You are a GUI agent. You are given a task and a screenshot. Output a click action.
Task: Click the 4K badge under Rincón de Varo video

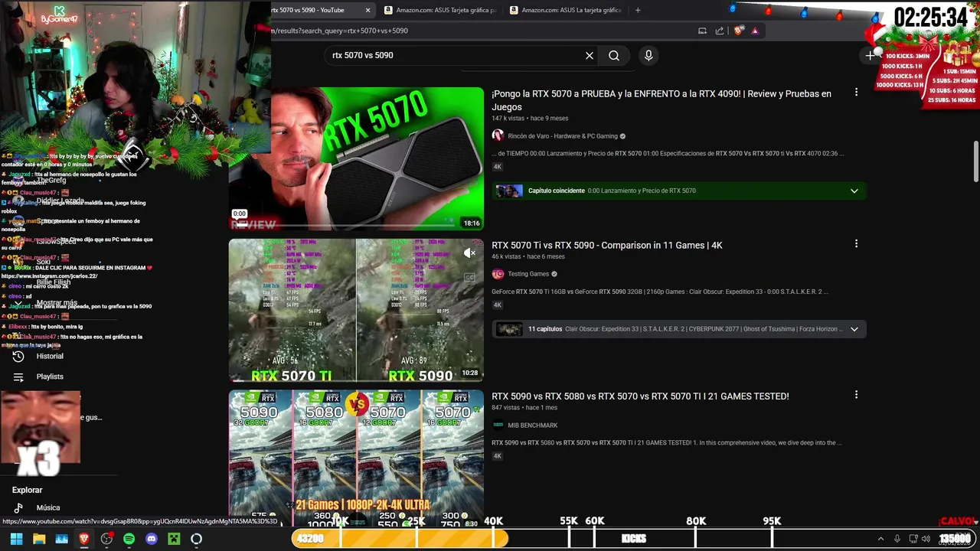click(x=498, y=167)
